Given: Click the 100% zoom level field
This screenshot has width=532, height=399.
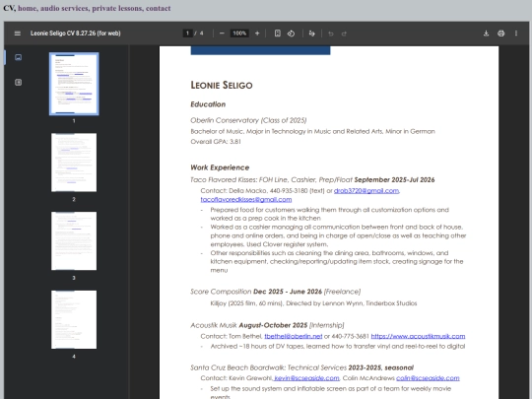Looking at the screenshot, I should tap(239, 33).
